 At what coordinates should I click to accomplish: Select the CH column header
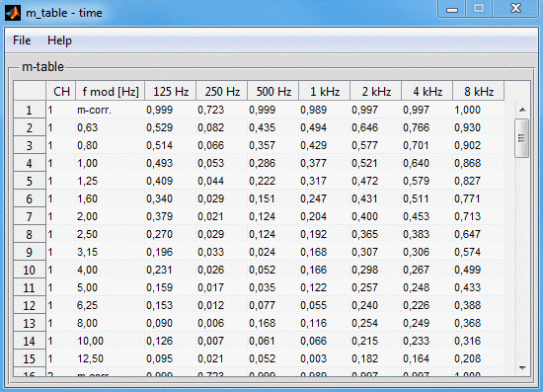coord(61,92)
